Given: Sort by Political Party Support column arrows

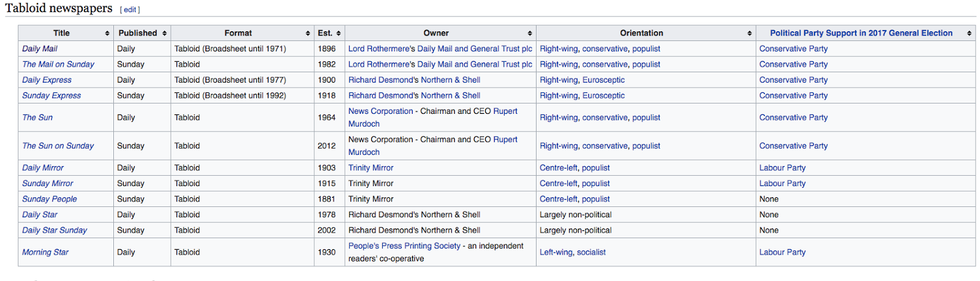Looking at the screenshot, I should (970, 33).
